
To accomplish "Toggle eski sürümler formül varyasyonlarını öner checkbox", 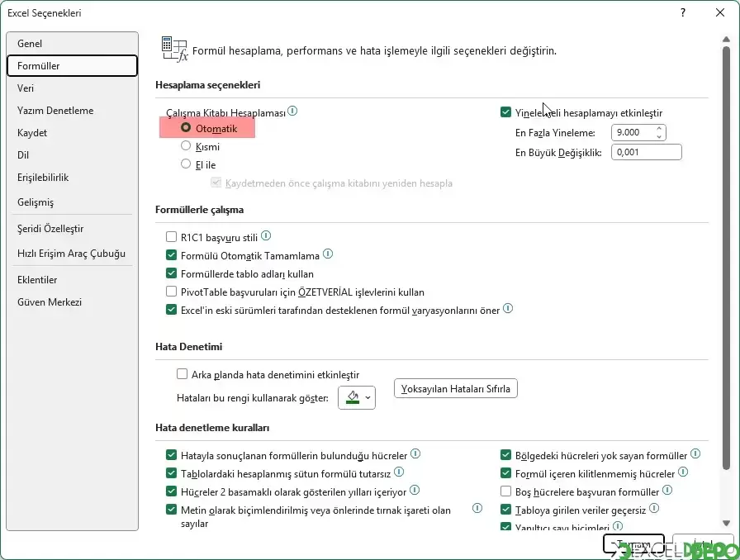I will [171, 310].
